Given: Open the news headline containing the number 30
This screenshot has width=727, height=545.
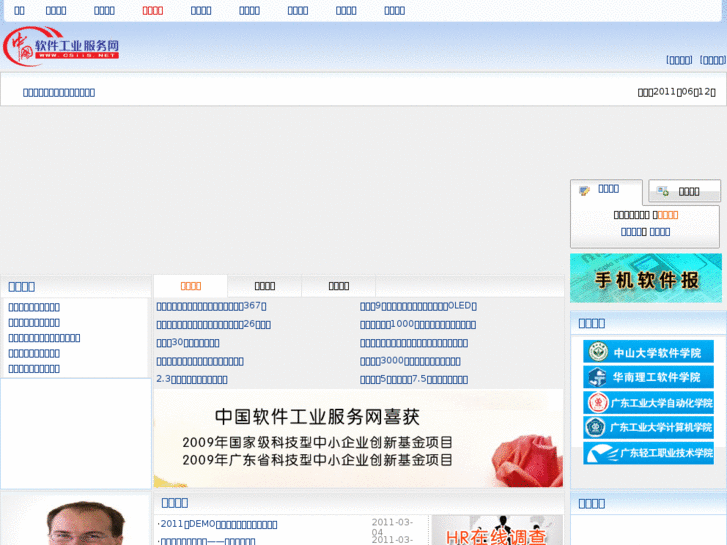Looking at the screenshot, I should tap(188, 343).
